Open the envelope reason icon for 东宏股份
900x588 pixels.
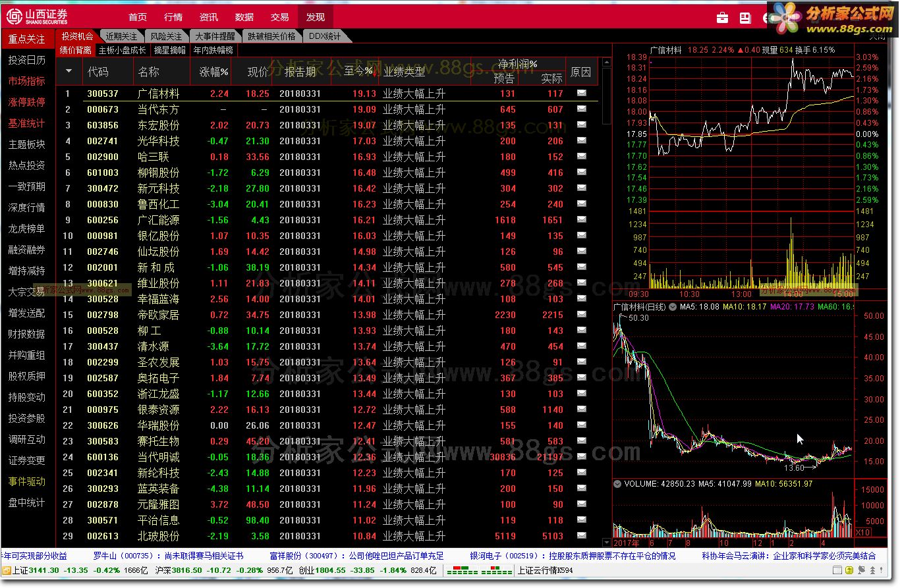click(581, 125)
